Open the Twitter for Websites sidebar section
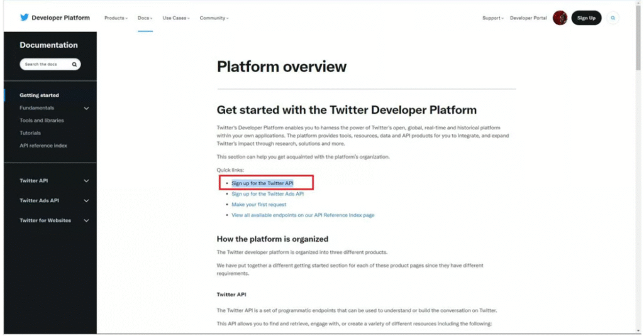This screenshot has width=644, height=336. (45, 220)
